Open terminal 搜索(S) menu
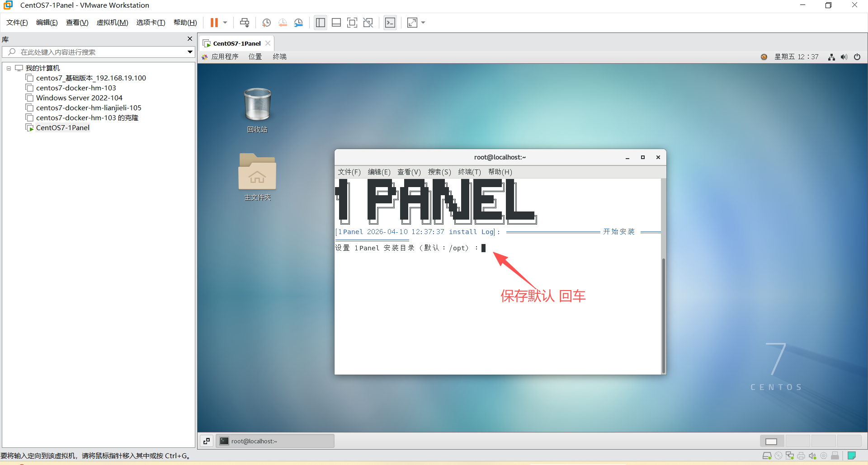Viewport: 868px width, 465px height. (x=439, y=172)
